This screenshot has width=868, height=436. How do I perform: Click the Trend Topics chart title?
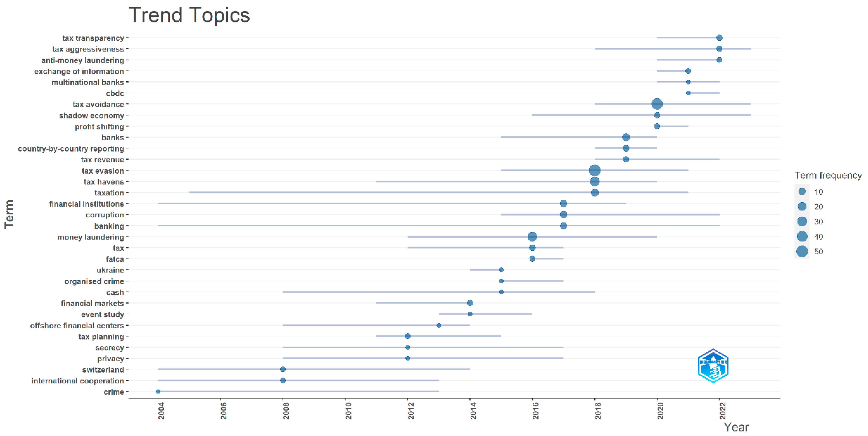tap(189, 15)
